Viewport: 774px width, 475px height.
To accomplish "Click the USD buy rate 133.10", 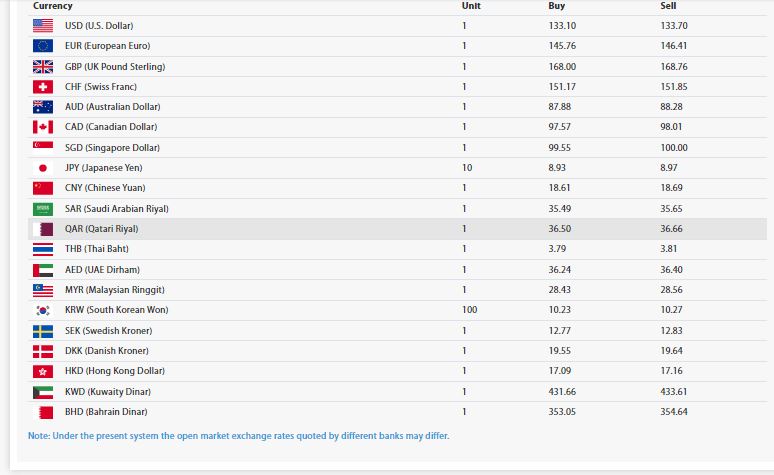I will [x=561, y=25].
